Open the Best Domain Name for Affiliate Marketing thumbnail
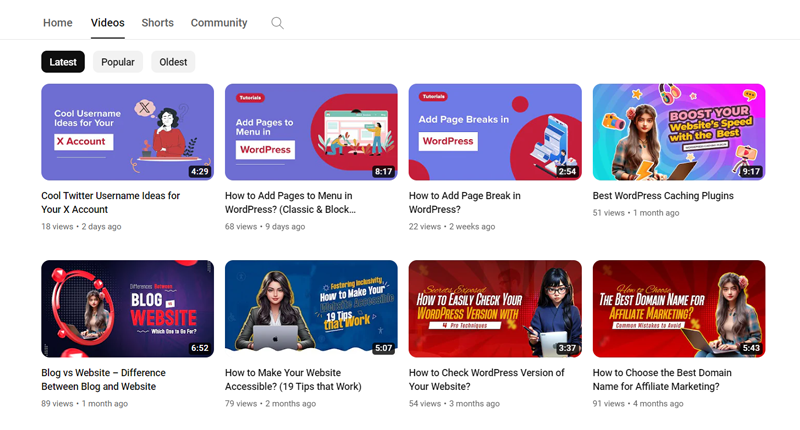 click(x=679, y=309)
